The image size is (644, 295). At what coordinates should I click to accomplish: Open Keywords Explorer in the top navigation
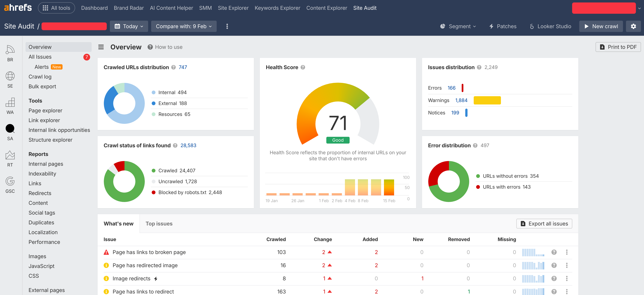click(277, 8)
